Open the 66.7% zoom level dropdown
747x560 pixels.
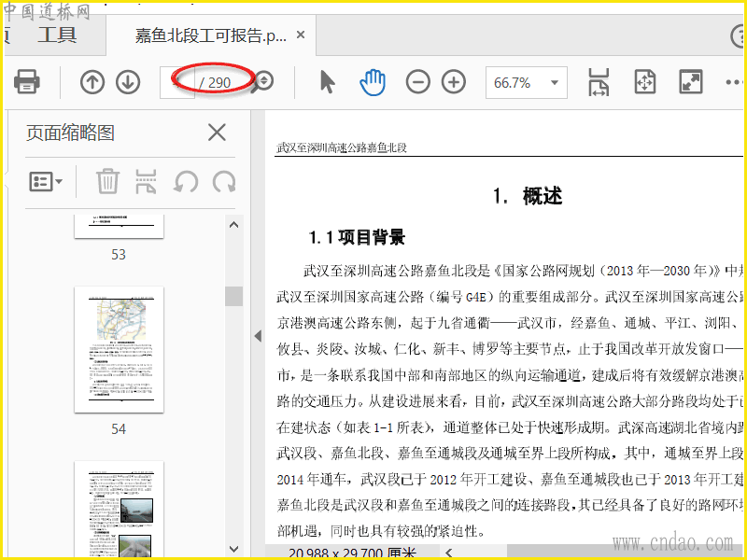coord(527,83)
